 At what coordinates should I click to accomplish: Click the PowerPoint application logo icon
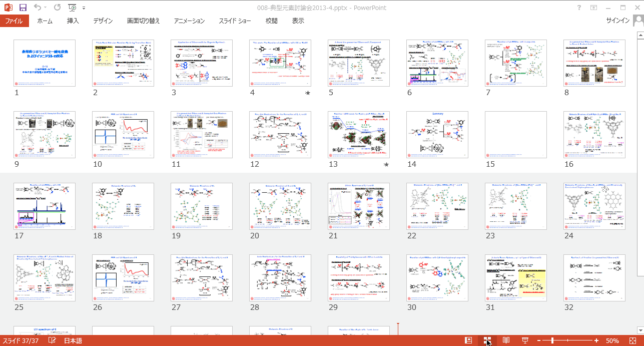point(9,8)
